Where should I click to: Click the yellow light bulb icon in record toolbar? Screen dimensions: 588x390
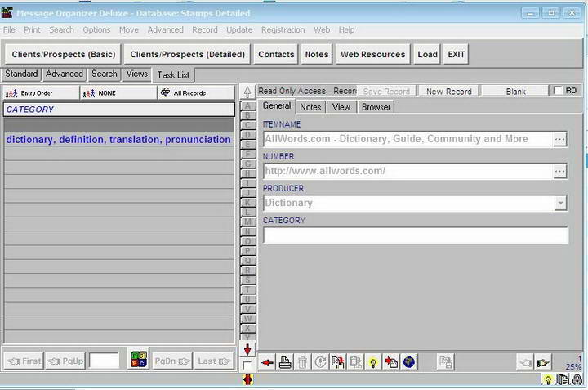[x=373, y=362]
